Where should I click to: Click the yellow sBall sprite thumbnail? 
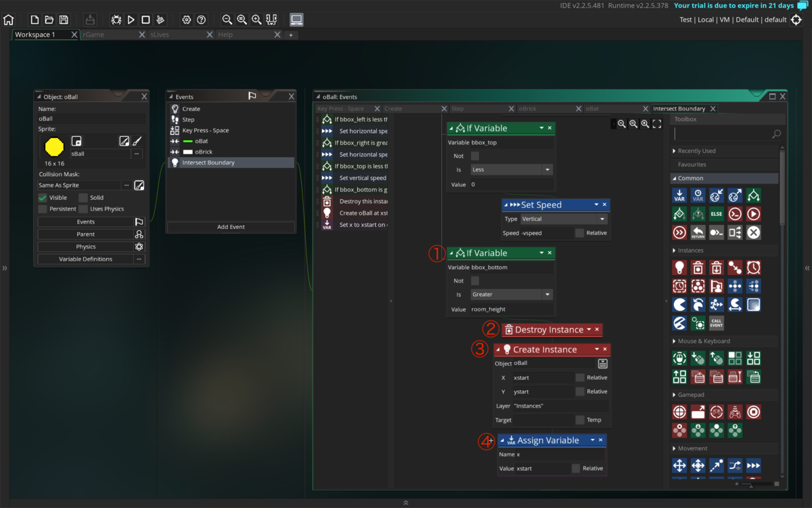[53, 146]
